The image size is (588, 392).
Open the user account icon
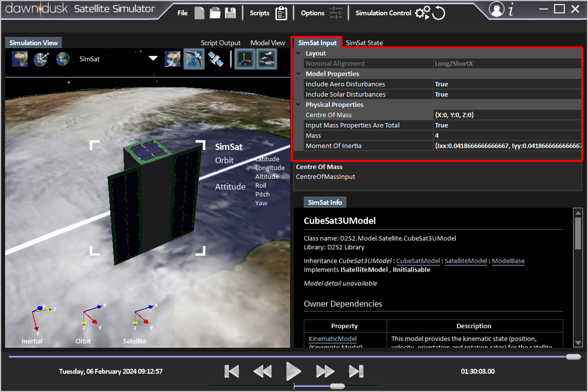tap(496, 9)
